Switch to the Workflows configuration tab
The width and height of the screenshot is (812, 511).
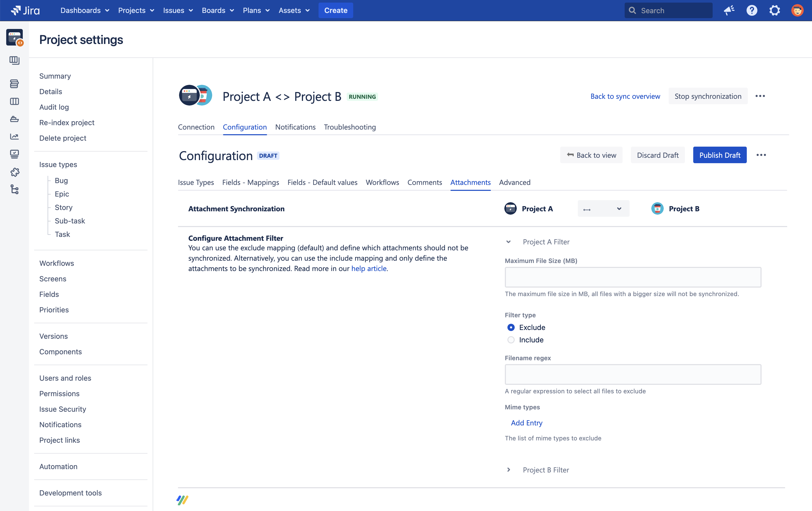coord(382,182)
